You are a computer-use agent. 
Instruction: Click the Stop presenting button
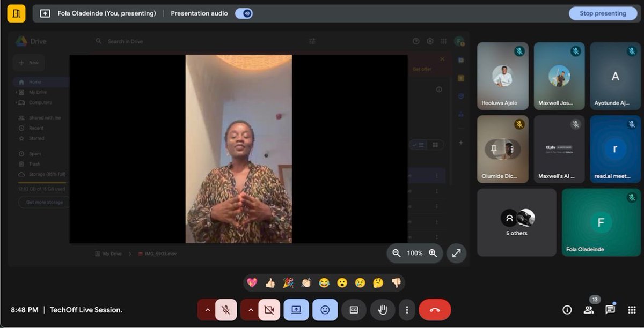[603, 13]
